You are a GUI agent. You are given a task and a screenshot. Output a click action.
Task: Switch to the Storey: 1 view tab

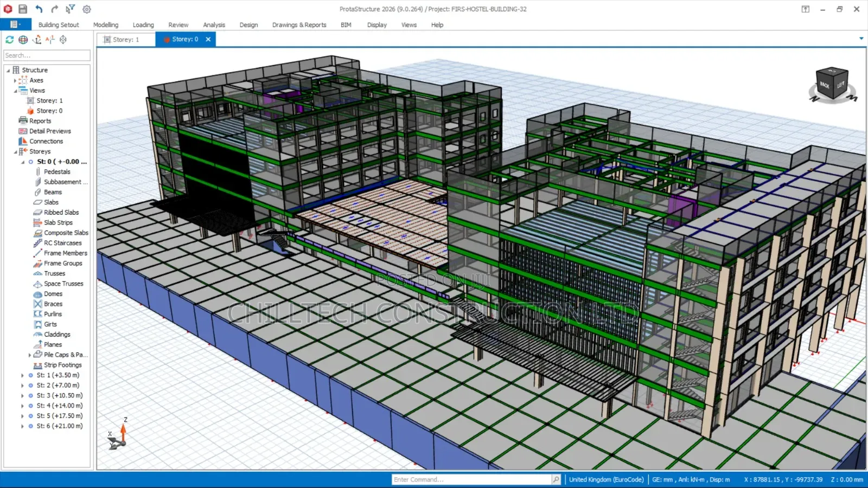126,40
